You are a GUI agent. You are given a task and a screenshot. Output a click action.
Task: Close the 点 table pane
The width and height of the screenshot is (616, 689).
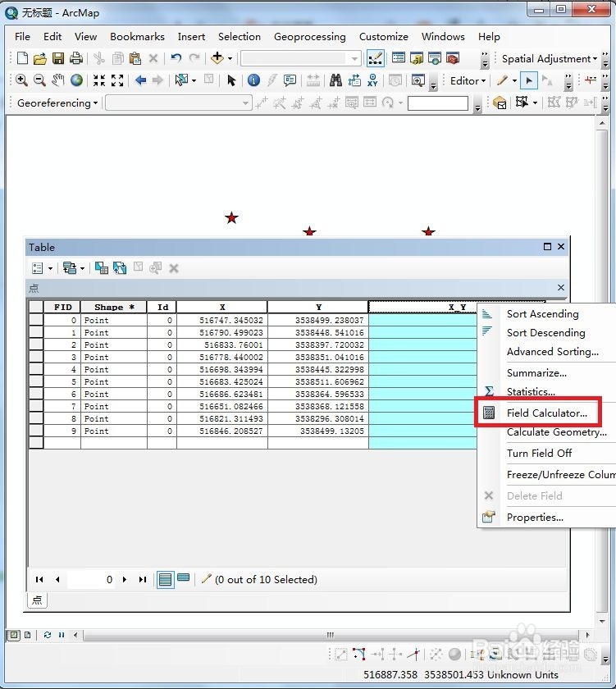click(561, 287)
